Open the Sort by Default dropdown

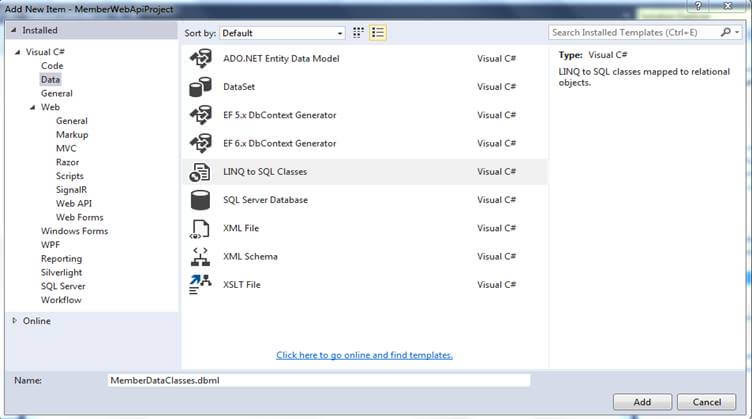click(282, 33)
